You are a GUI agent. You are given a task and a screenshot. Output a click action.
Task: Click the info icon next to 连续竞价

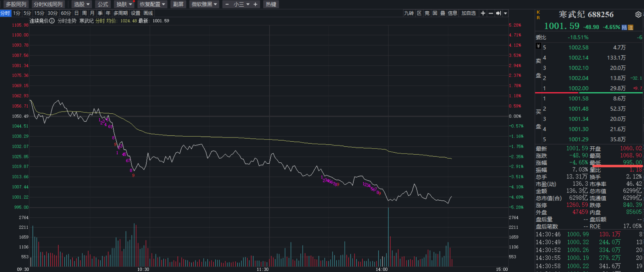(x=52, y=21)
